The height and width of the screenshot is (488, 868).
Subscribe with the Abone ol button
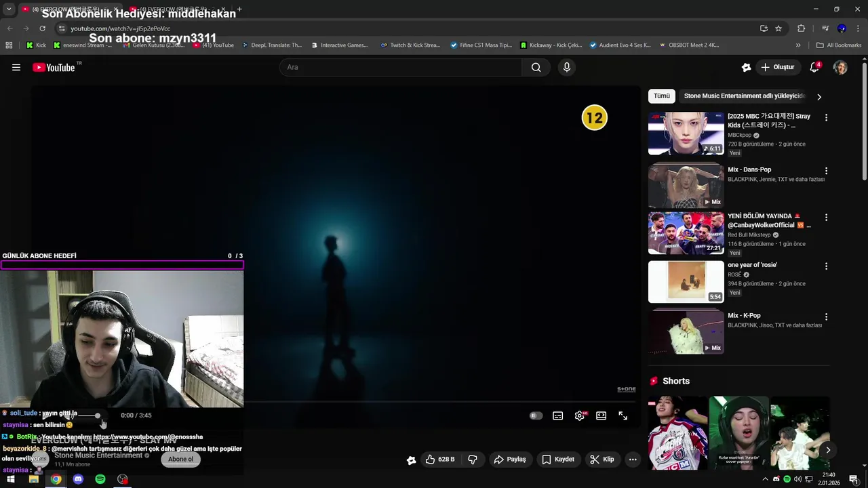point(180,460)
